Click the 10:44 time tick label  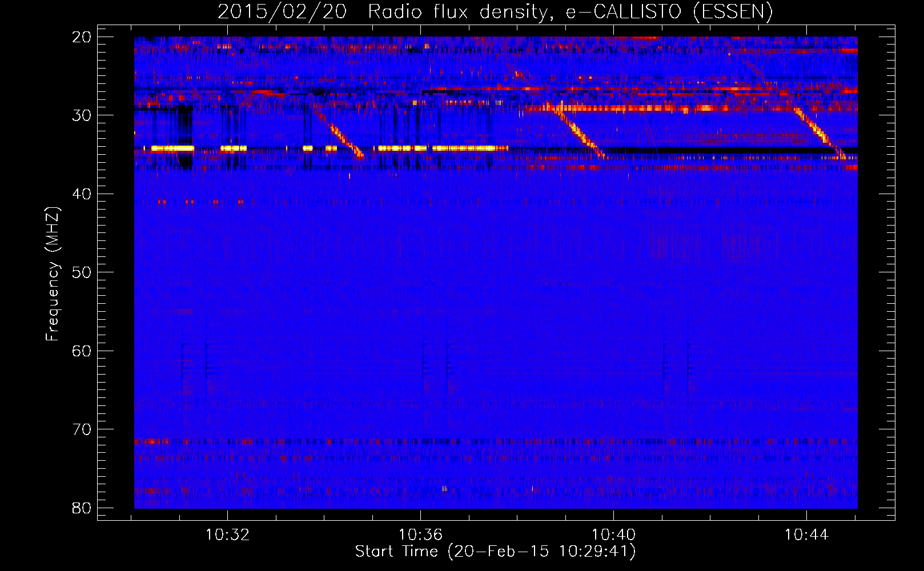point(806,535)
